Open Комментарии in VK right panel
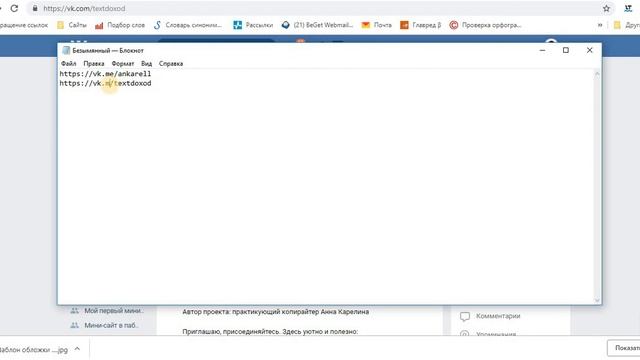The image size is (640, 360). coord(490,316)
